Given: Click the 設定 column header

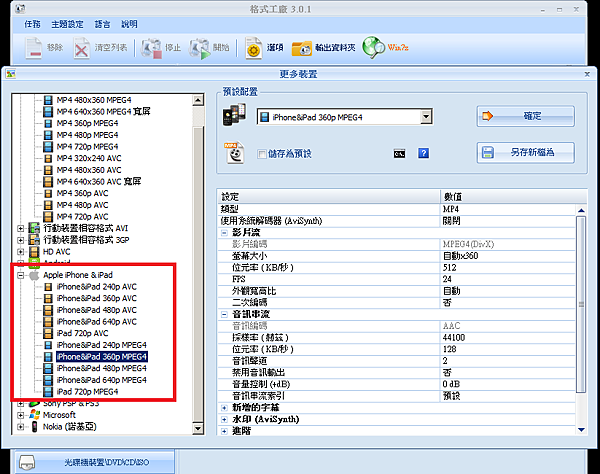Looking at the screenshot, I should coord(329,197).
